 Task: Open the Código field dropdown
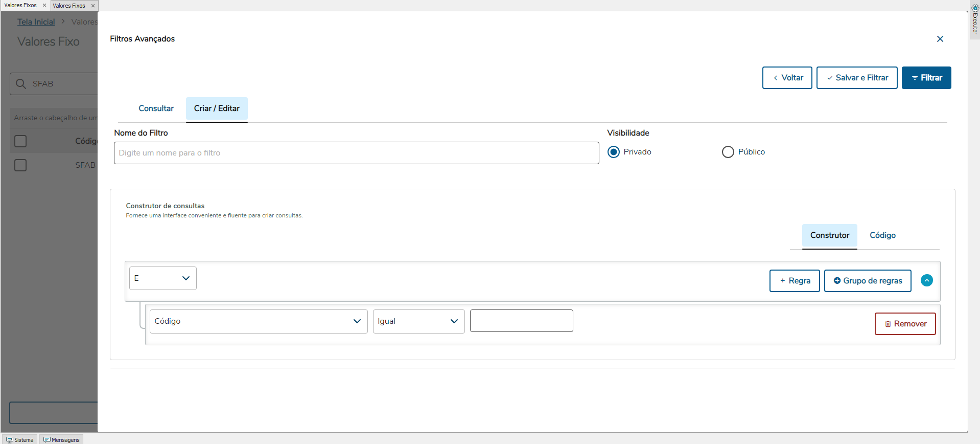(x=258, y=321)
